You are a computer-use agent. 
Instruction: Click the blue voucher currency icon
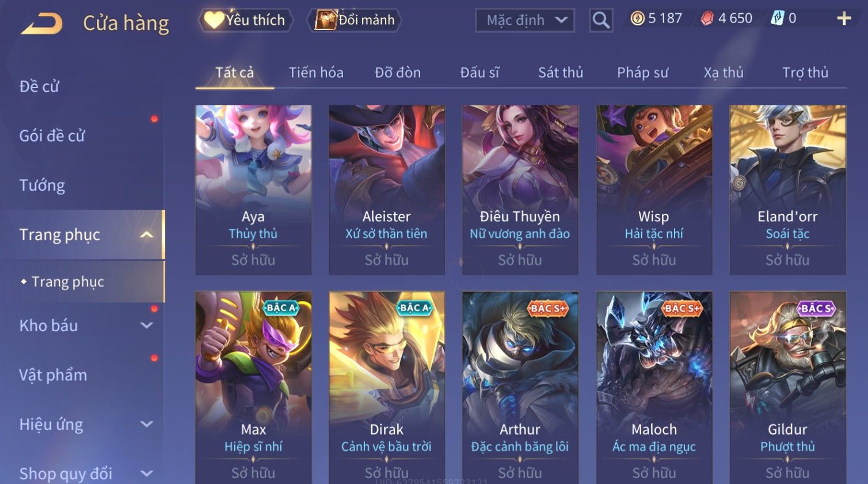(777, 18)
